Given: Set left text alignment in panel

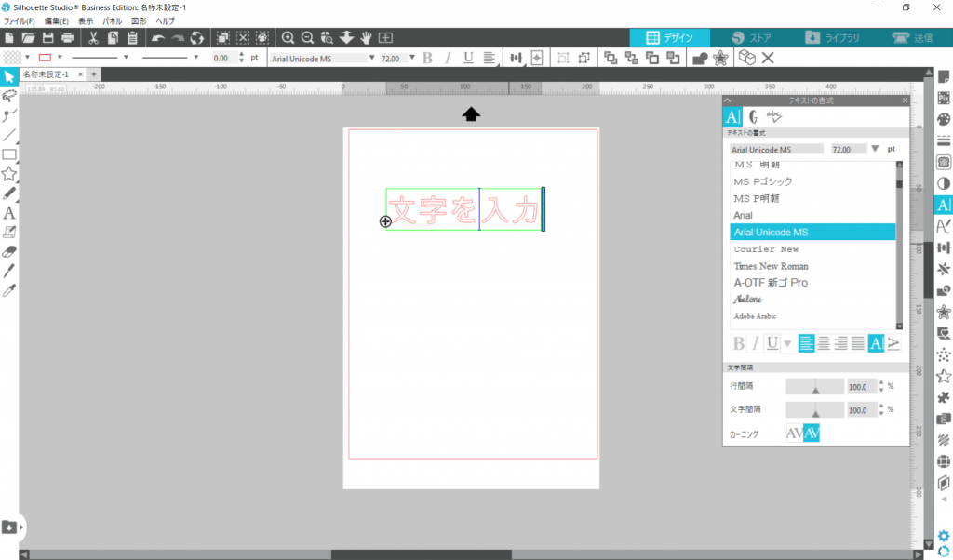Looking at the screenshot, I should [x=807, y=343].
